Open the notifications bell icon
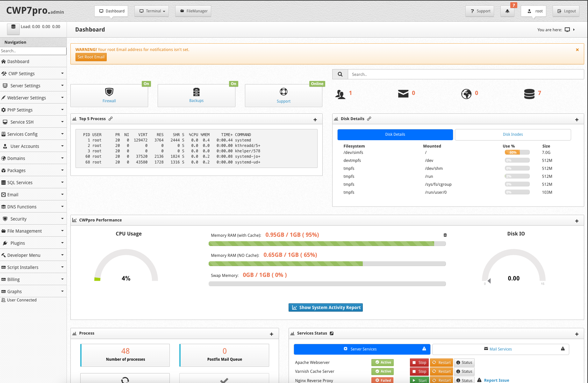Viewport: 588px width, 383px height. coord(507,11)
